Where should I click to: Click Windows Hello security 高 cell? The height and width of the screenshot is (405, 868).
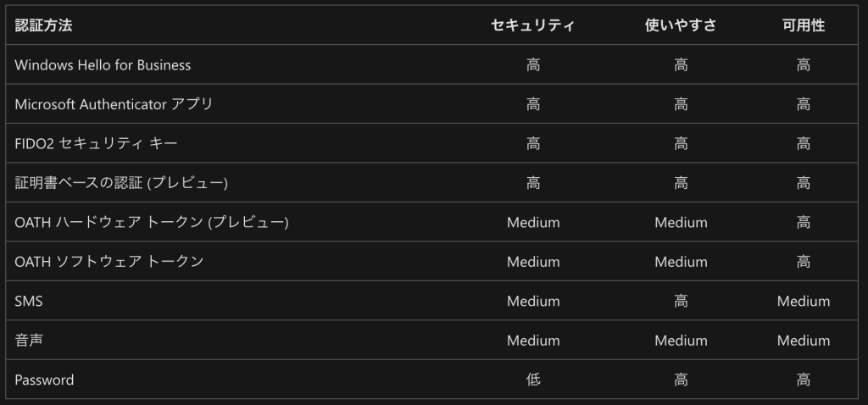(533, 64)
